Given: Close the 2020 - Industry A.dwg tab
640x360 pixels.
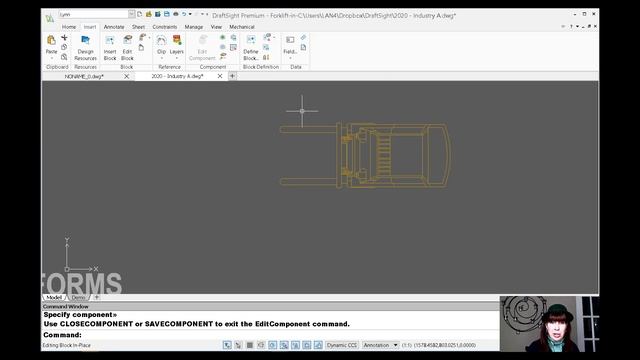Looking at the screenshot, I should pyautogui.click(x=220, y=76).
